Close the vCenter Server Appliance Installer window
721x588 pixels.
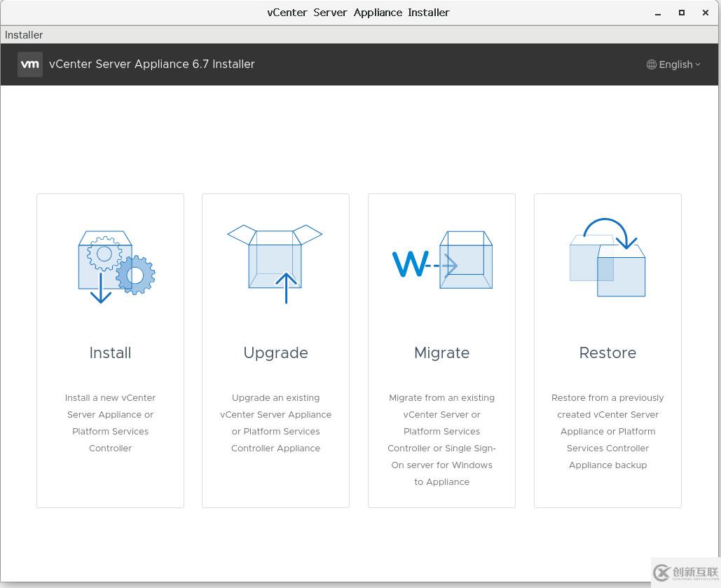tap(706, 13)
